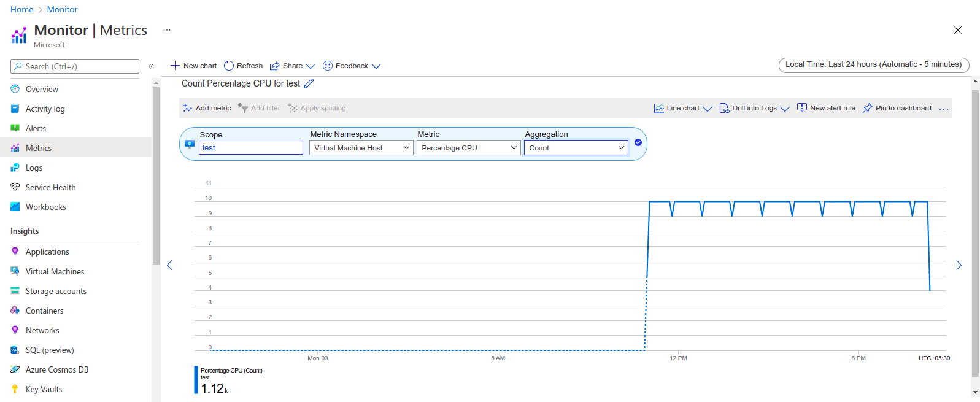Click the metric confirmed checkmark icon
This screenshot has width=980, height=402.
[638, 142]
